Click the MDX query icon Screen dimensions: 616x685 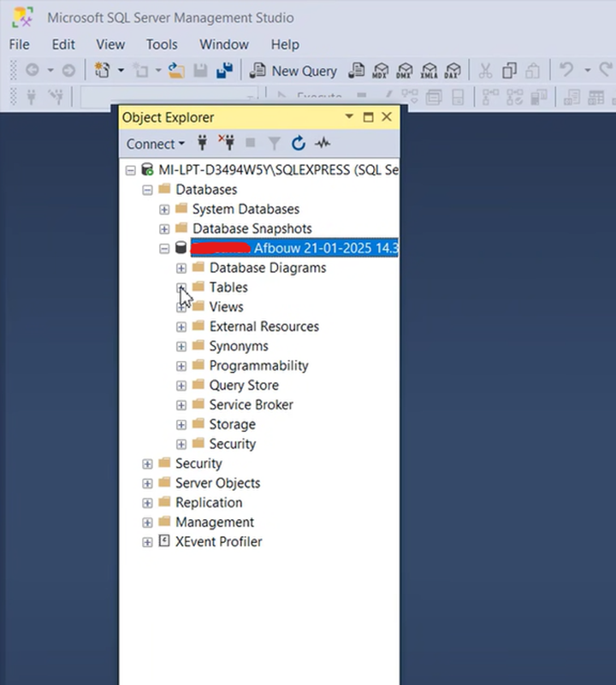381,70
